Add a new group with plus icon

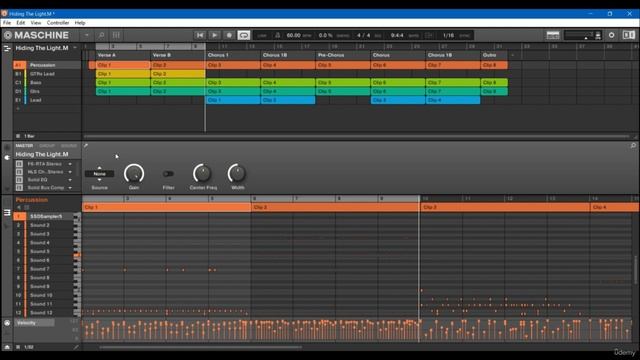17,109
